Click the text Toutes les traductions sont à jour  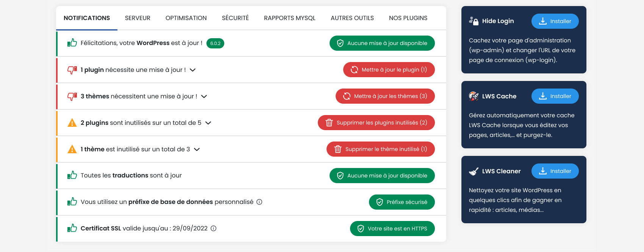pos(131,176)
